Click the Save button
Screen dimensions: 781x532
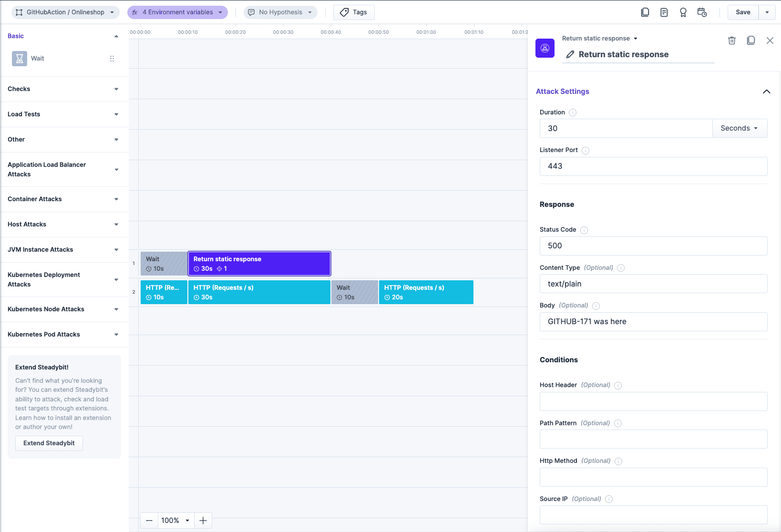pyautogui.click(x=742, y=12)
